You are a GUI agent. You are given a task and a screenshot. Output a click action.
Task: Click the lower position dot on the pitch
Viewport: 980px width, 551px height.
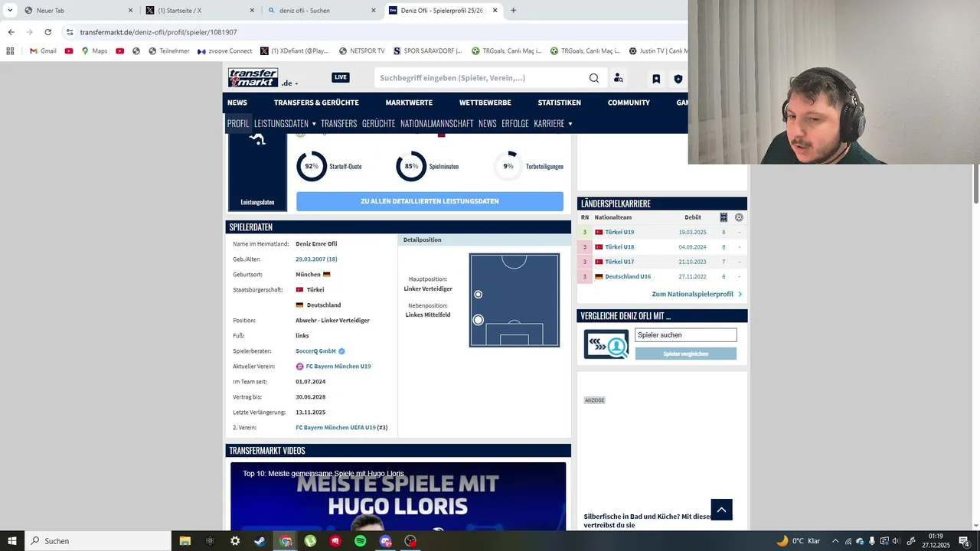pos(478,320)
